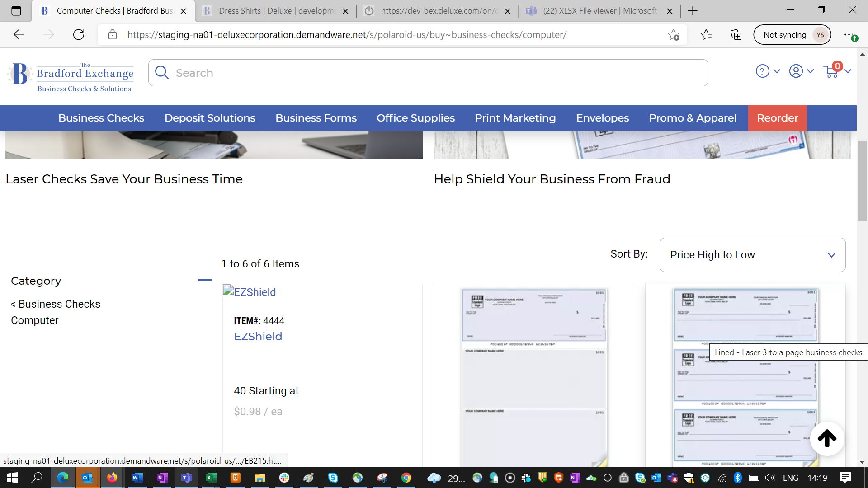The width and height of the screenshot is (868, 488).
Task: Click the scroll-to-top arrow button
Action: coord(827,438)
